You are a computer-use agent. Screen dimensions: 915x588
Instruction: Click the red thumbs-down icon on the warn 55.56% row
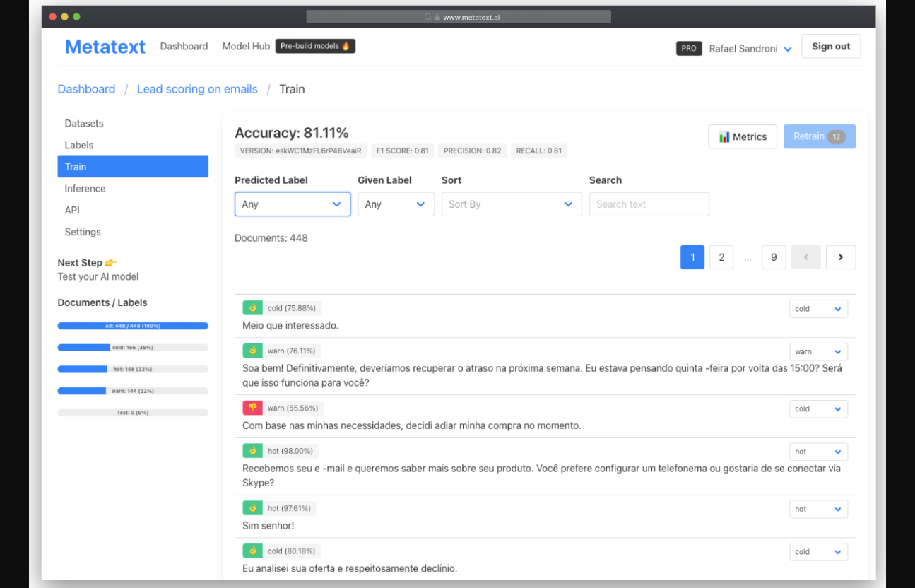coord(252,408)
